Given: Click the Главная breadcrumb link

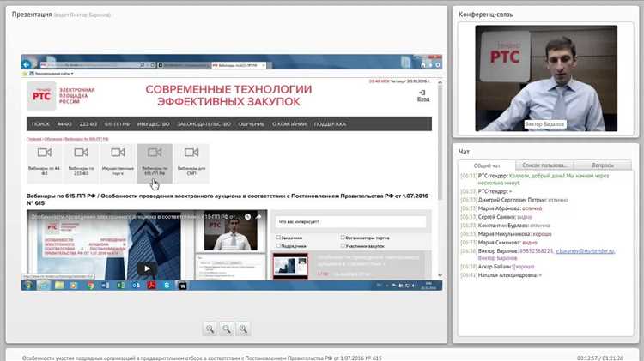Looking at the screenshot, I should tap(34, 139).
